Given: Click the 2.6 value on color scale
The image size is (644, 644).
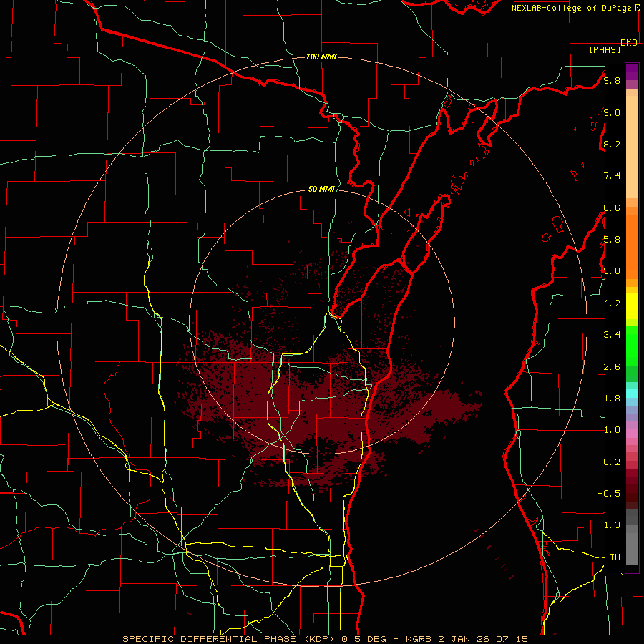Looking at the screenshot, I should (x=612, y=366).
